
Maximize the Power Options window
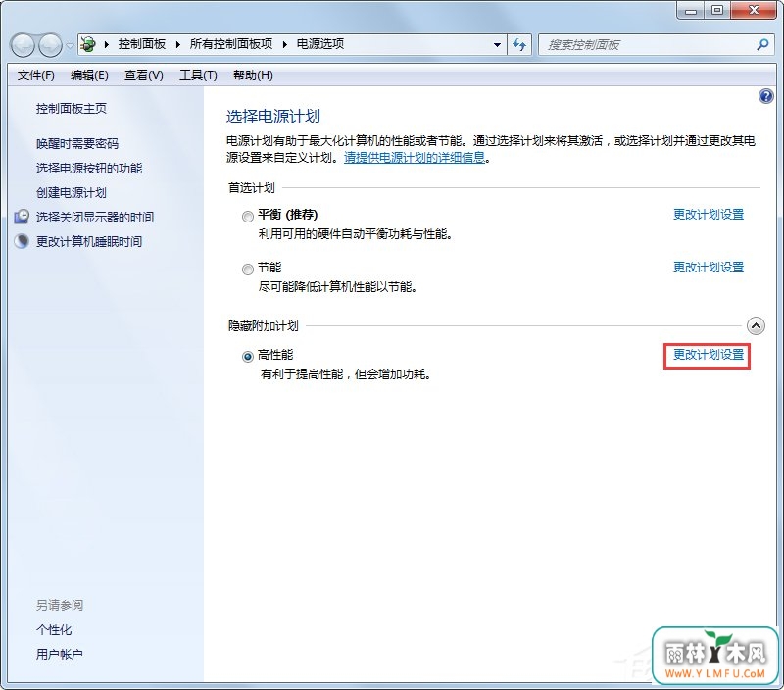(717, 10)
